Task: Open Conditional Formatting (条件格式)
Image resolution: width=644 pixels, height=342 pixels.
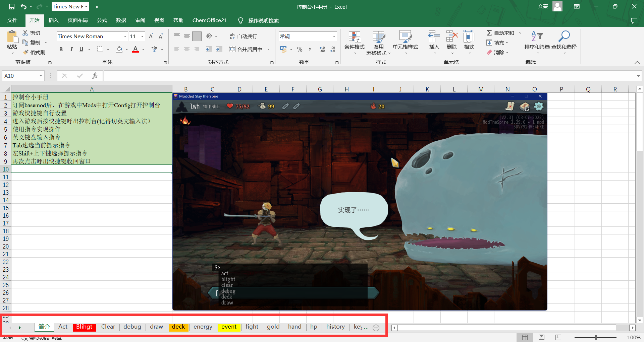Action: tap(355, 43)
